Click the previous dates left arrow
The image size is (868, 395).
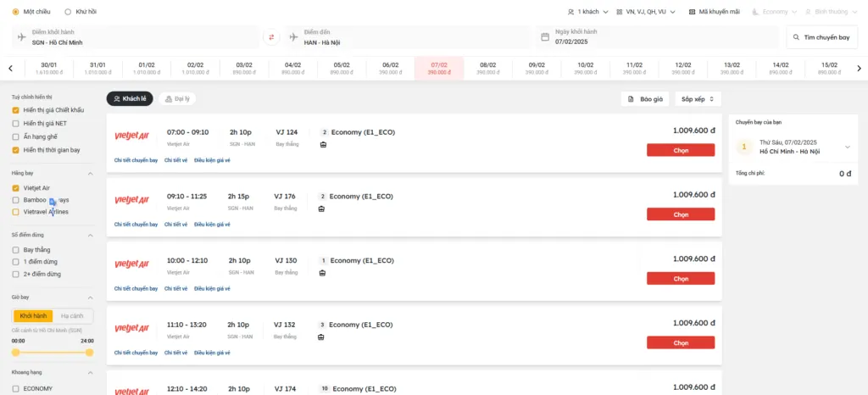pos(10,69)
